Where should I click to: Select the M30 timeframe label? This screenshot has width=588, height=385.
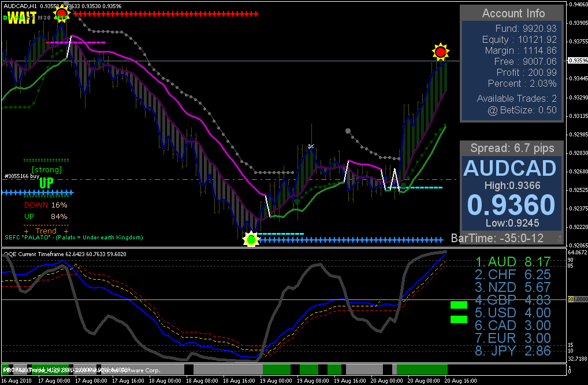pos(44,18)
